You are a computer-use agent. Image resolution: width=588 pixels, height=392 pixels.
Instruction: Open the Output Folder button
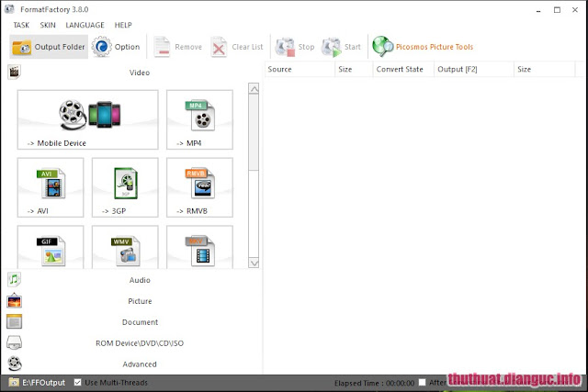coord(49,47)
